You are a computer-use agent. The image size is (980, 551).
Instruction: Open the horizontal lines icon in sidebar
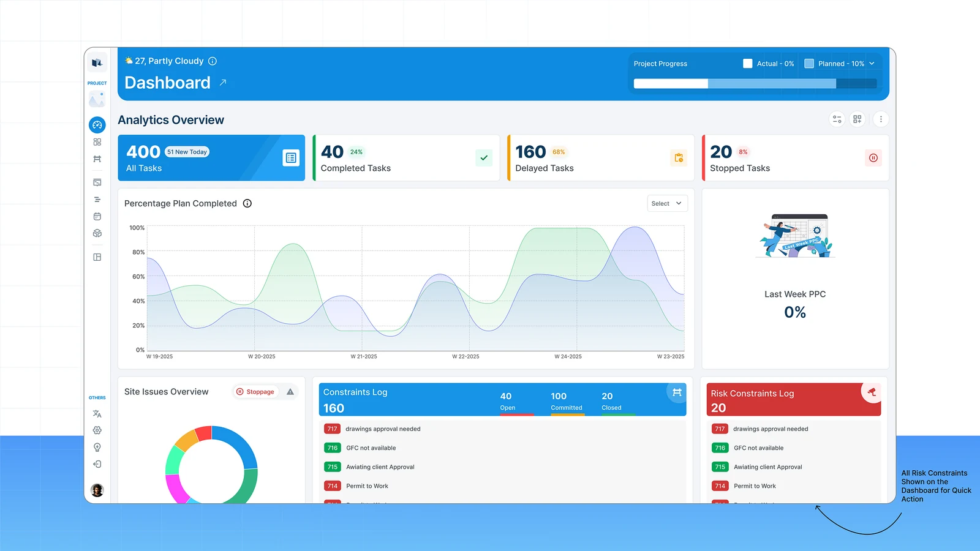[x=97, y=200]
